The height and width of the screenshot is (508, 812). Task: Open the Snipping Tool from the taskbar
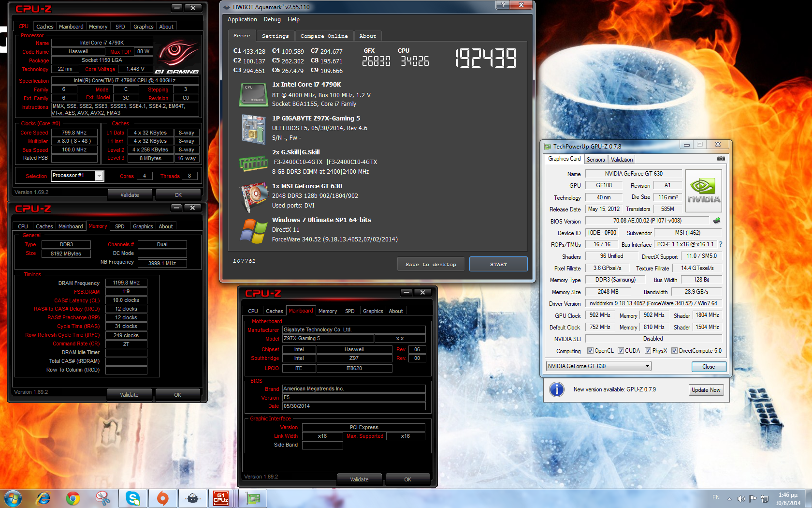pyautogui.click(x=103, y=498)
